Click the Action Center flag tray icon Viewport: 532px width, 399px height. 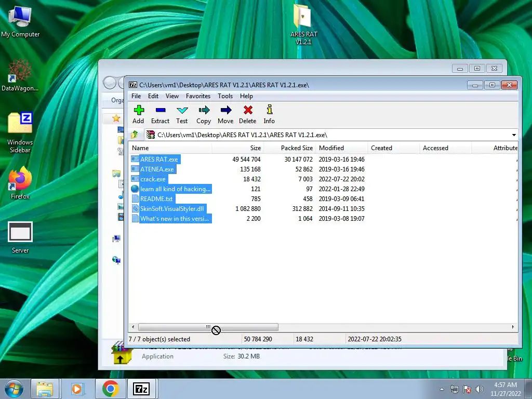pyautogui.click(x=467, y=389)
